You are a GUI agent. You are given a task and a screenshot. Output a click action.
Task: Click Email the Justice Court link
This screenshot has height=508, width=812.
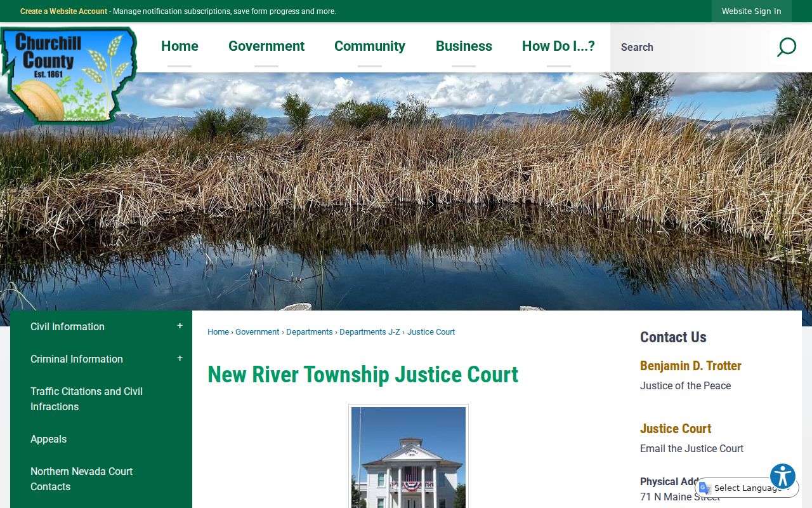(691, 448)
